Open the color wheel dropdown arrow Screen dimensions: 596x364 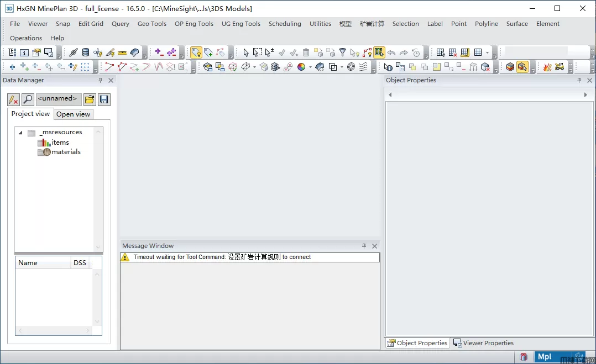pos(310,67)
